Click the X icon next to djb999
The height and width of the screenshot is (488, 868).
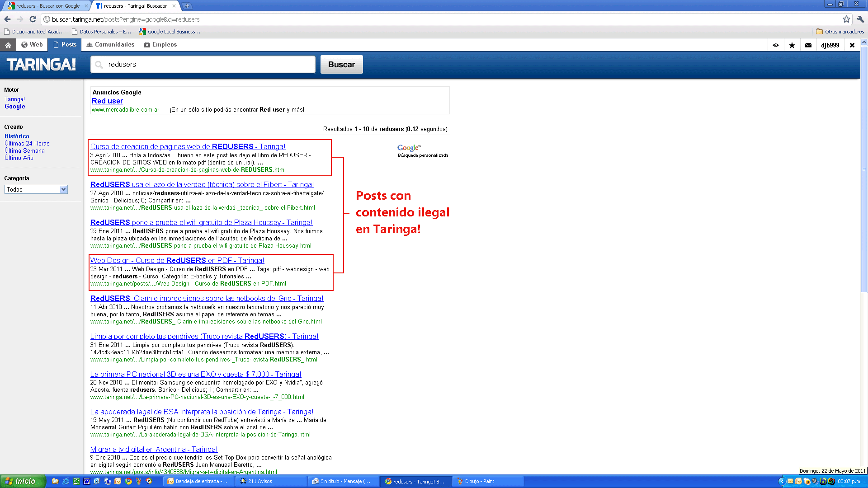click(x=852, y=45)
